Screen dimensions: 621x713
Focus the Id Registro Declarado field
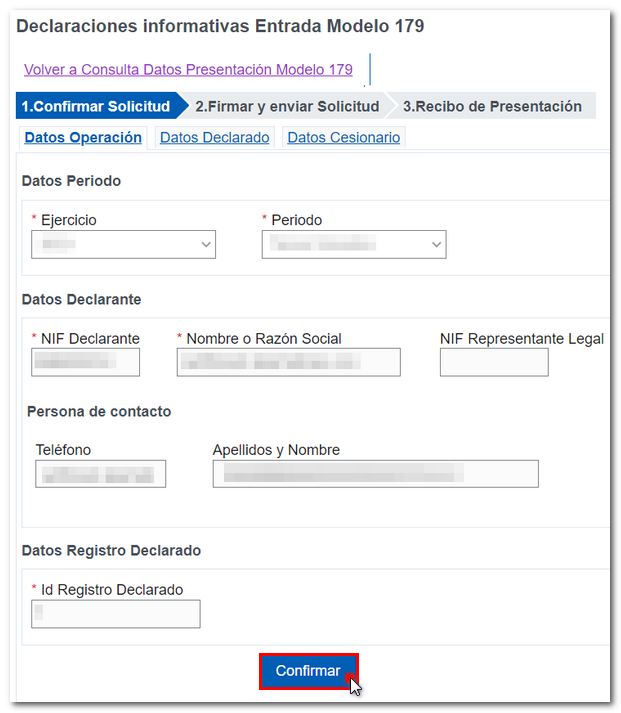(115, 614)
